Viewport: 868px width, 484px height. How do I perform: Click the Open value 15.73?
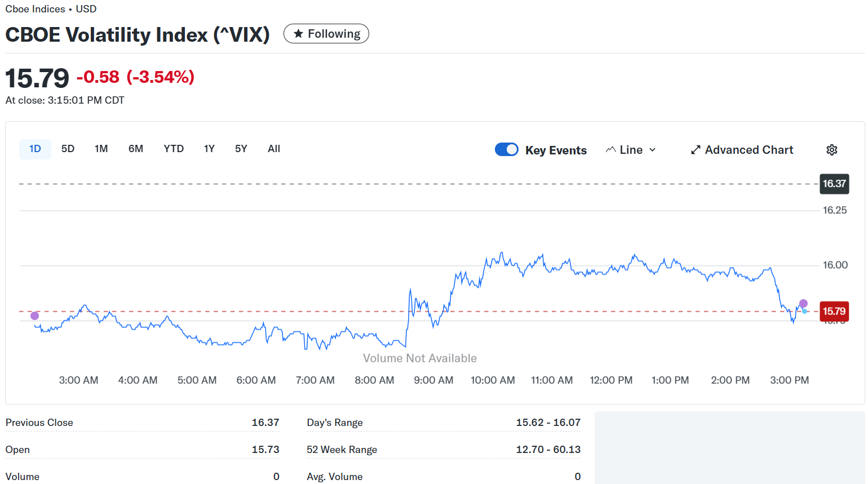tap(265, 450)
